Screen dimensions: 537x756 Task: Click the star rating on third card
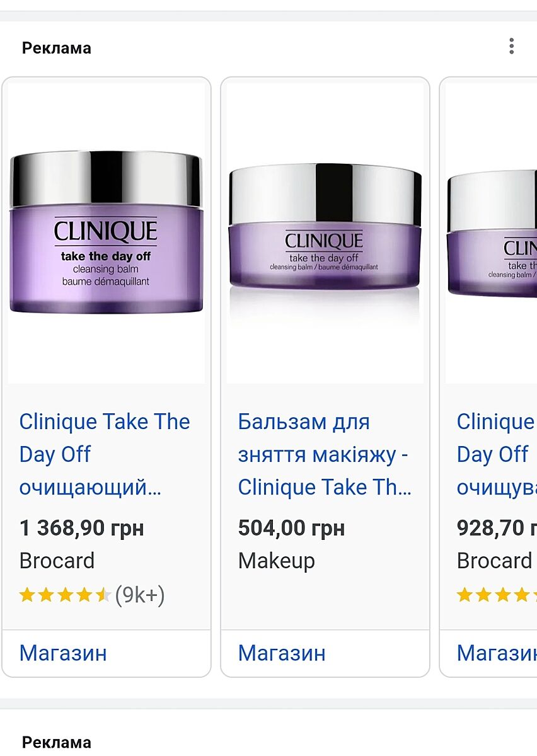click(497, 595)
